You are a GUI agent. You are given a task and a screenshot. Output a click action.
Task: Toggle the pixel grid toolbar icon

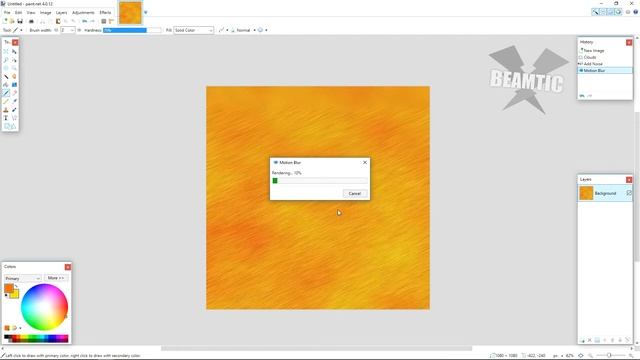pyautogui.click(x=104, y=21)
